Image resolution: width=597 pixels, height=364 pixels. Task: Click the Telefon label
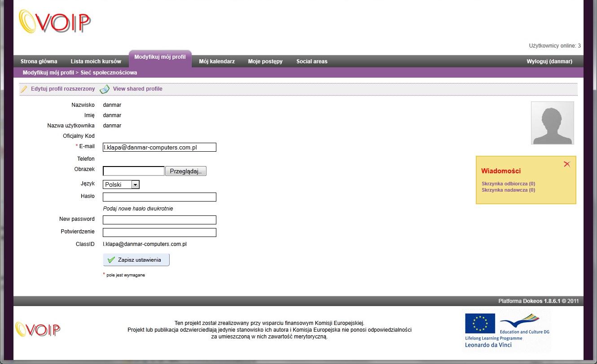pyautogui.click(x=86, y=159)
